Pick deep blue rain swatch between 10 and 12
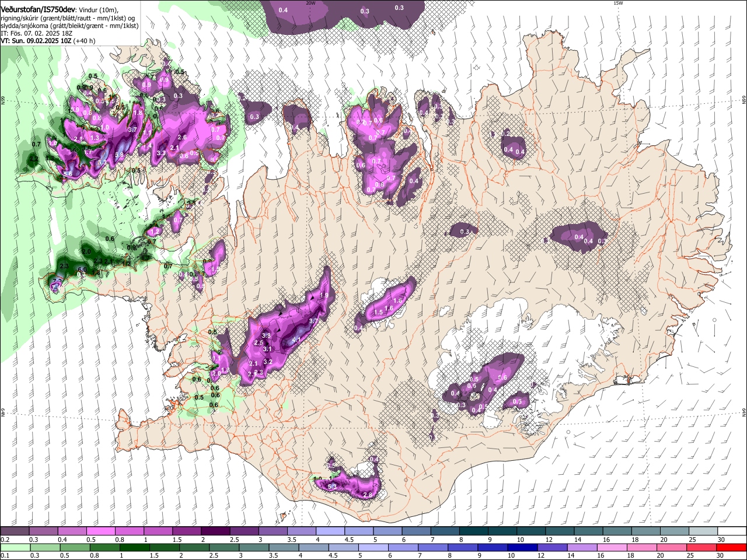The width and height of the screenshot is (747, 560). (x=522, y=548)
